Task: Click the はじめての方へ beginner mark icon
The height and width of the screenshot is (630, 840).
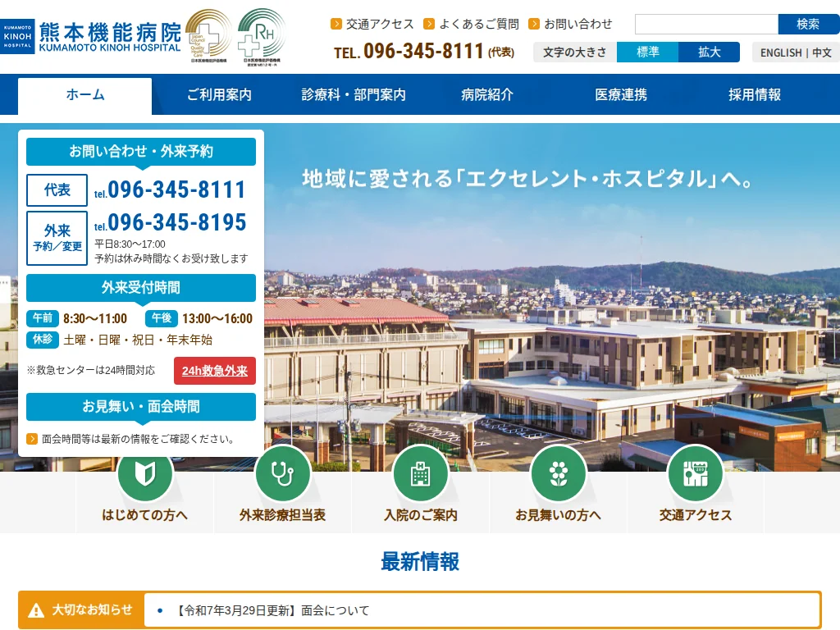Action: pyautogui.click(x=144, y=473)
